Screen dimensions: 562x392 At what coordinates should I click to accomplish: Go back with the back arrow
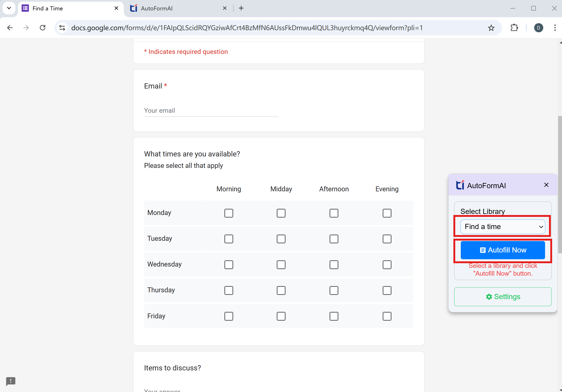(10, 28)
